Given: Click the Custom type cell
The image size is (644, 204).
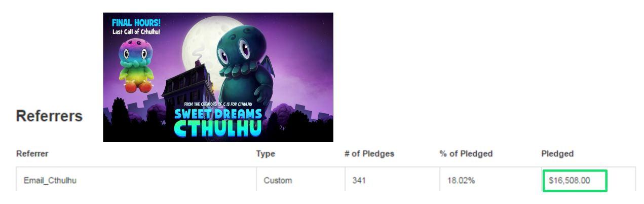Looking at the screenshot, I should click(278, 180).
